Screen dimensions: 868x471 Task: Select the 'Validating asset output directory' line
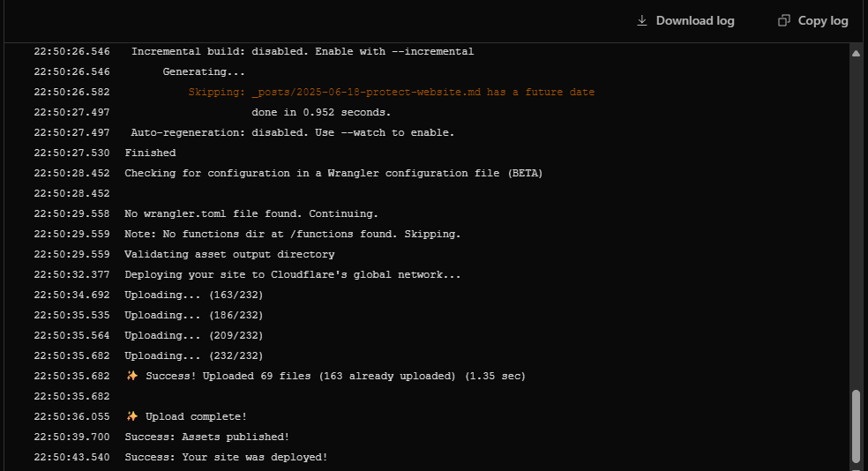(x=229, y=254)
